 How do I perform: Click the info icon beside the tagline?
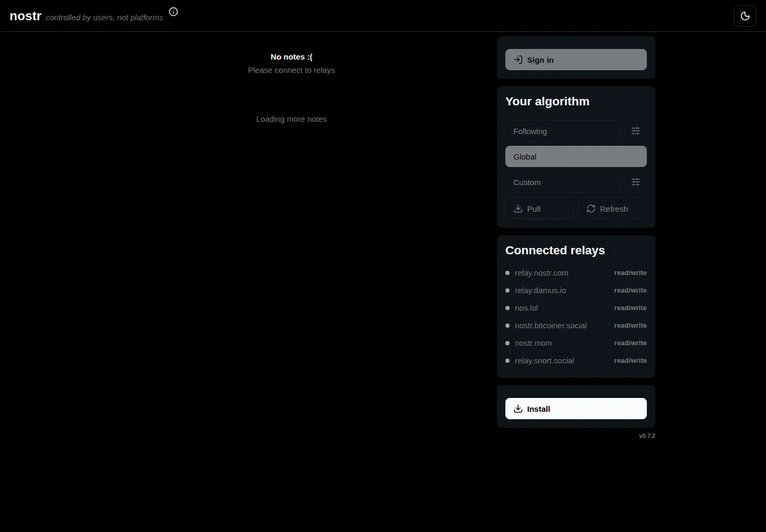pyautogui.click(x=173, y=12)
